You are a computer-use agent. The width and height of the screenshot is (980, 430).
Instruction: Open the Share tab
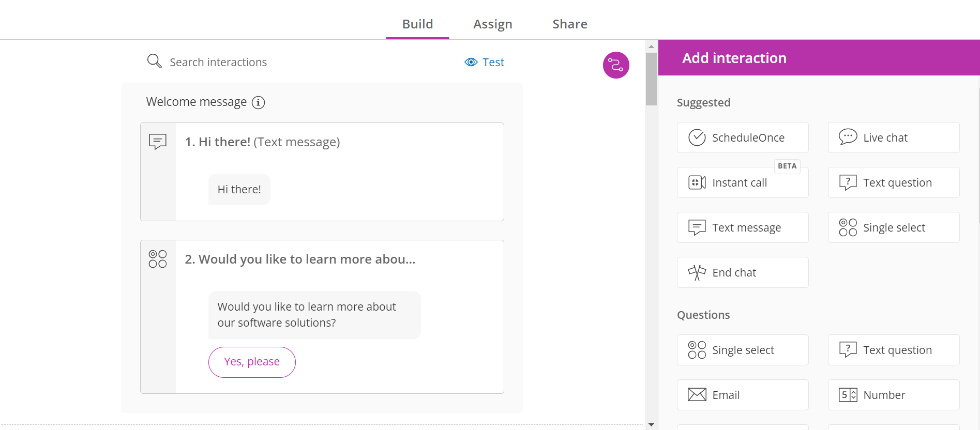click(x=569, y=24)
